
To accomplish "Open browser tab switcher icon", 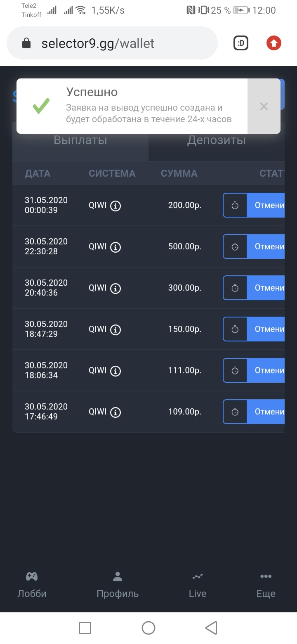I will point(241,43).
